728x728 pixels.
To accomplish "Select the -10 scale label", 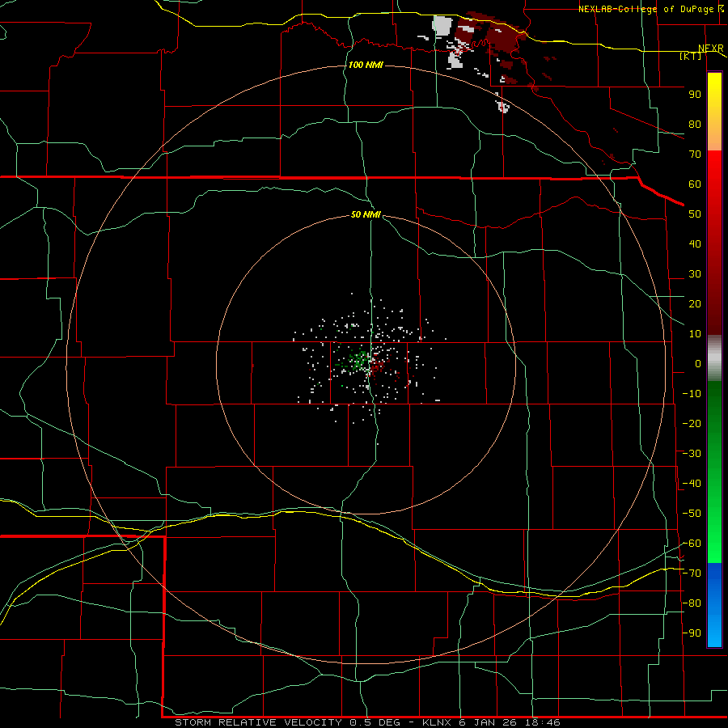I will (692, 394).
